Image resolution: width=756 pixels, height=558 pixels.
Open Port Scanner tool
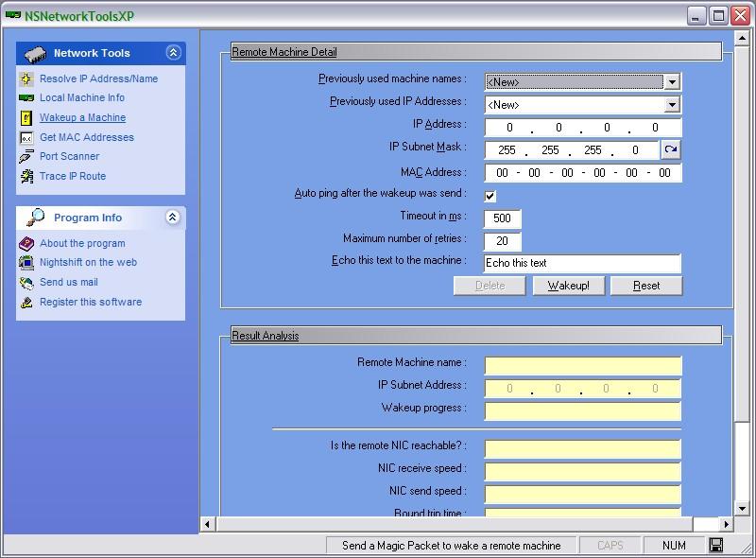tap(69, 156)
